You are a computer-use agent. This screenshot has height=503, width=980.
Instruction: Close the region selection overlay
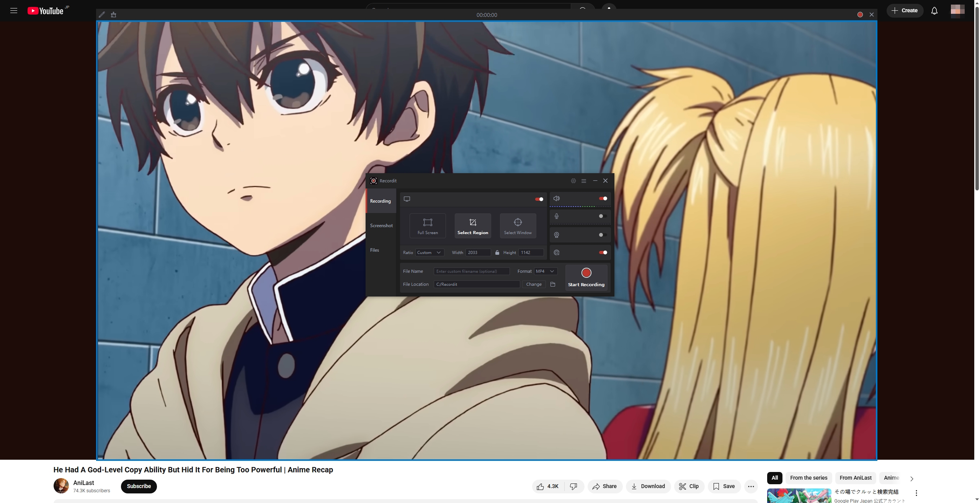pos(872,15)
